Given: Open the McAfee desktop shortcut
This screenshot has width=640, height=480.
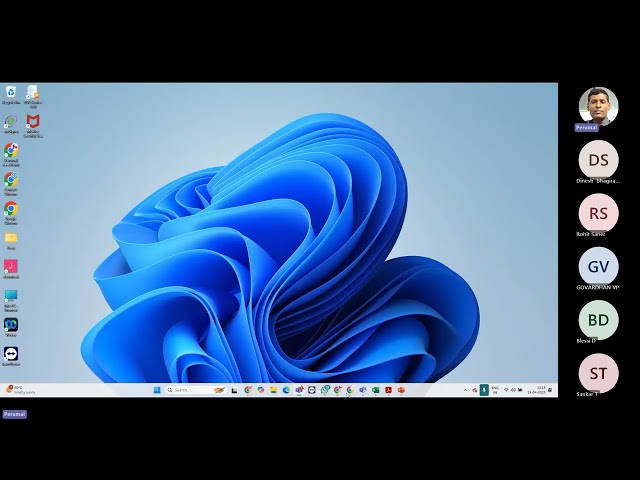Looking at the screenshot, I should [33, 126].
